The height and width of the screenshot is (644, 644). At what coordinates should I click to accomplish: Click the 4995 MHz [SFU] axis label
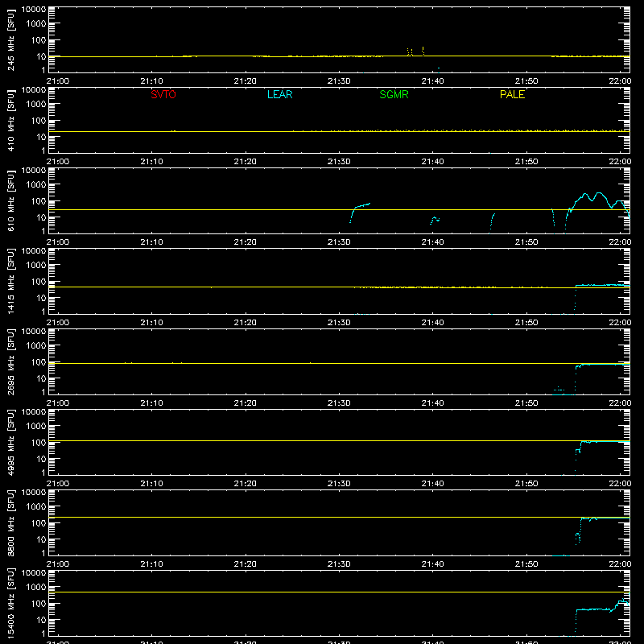[11, 442]
